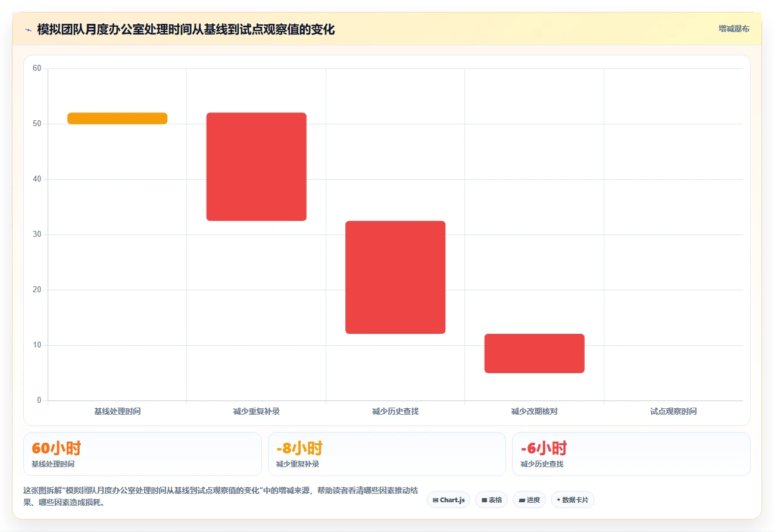The height and width of the screenshot is (532, 774).
Task: Select the 进度 tag chip
Action: point(529,500)
